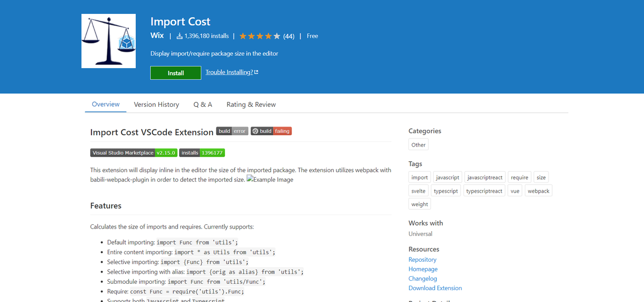Select the size tag
644x302 pixels.
coord(541,177)
